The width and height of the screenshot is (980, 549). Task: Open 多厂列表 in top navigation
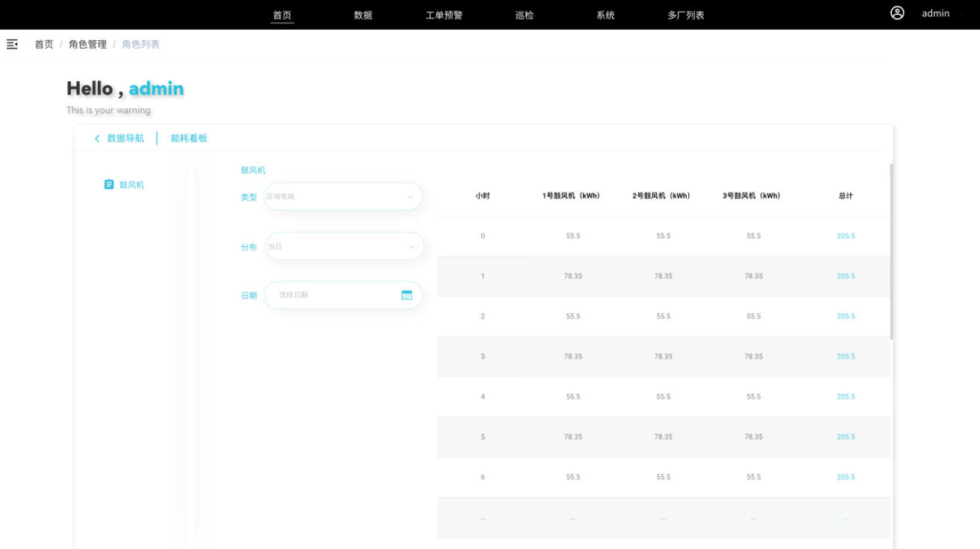point(686,15)
